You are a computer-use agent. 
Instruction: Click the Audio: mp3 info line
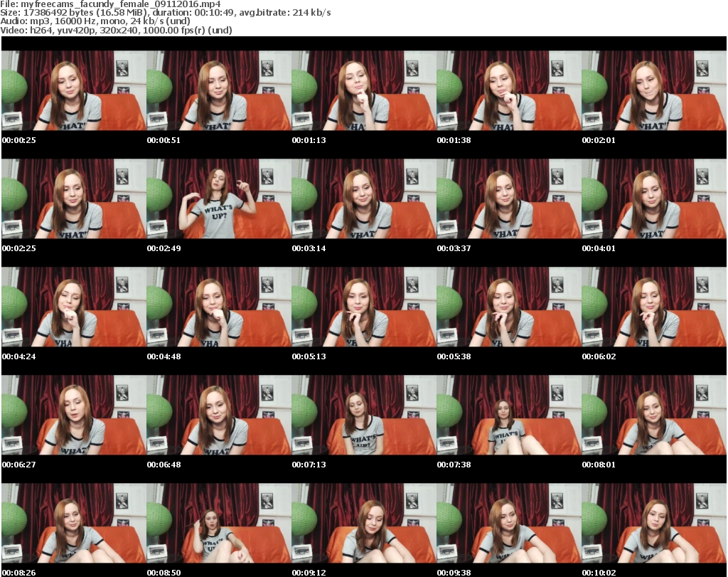click(x=95, y=21)
